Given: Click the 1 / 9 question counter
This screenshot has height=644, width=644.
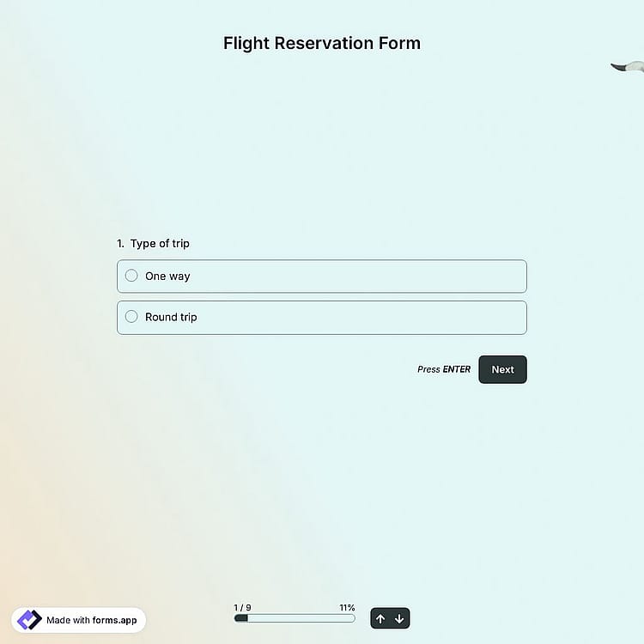Looking at the screenshot, I should coord(242,607).
